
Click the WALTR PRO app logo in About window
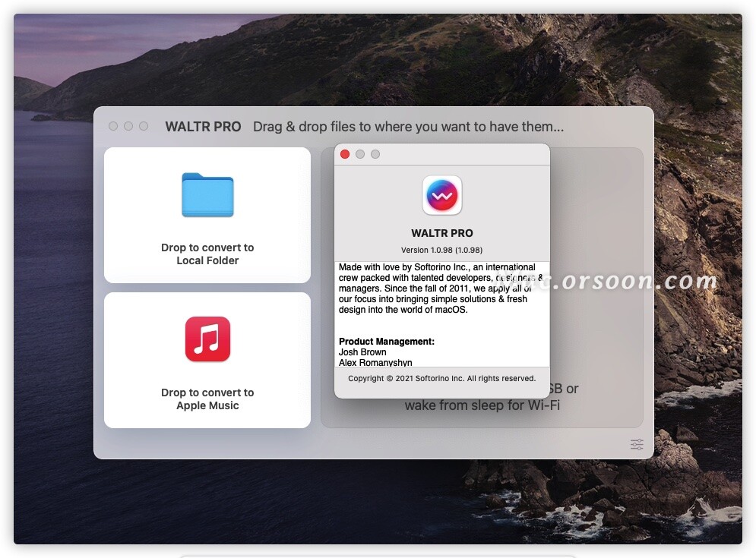(442, 195)
